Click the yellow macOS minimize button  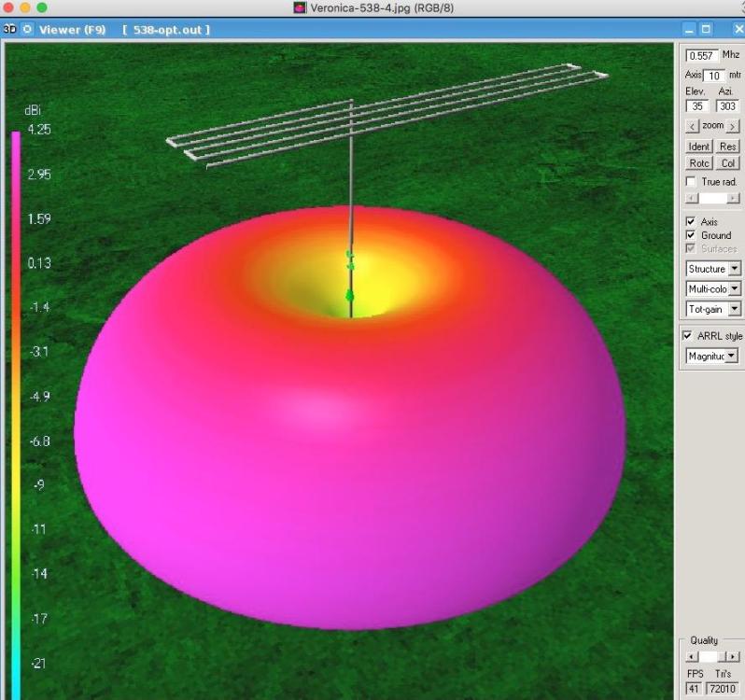pyautogui.click(x=24, y=7)
